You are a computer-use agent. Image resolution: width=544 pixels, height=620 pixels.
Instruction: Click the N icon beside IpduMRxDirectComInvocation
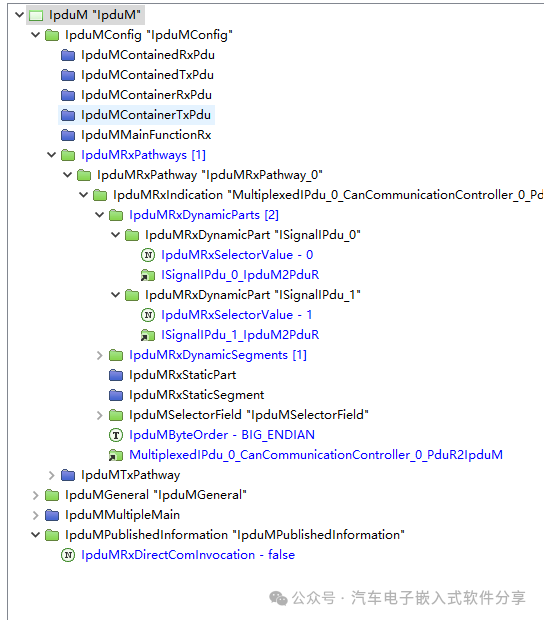coord(68,555)
